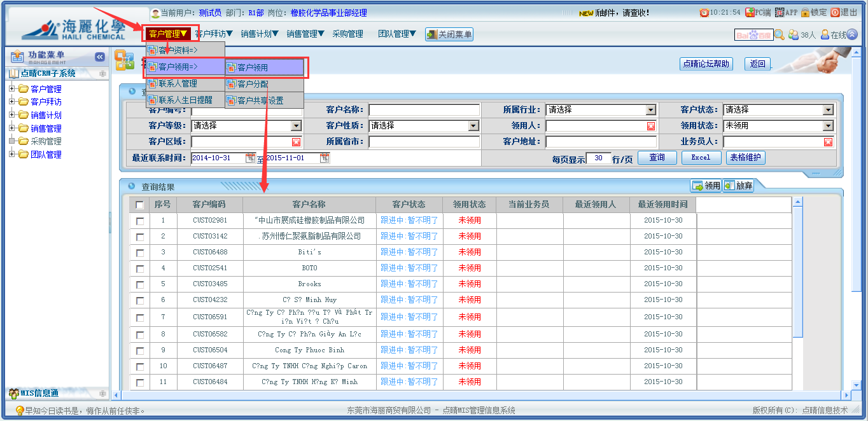
Task: Open the 领用状态 dropdown showing 未领用
Action: [828, 126]
